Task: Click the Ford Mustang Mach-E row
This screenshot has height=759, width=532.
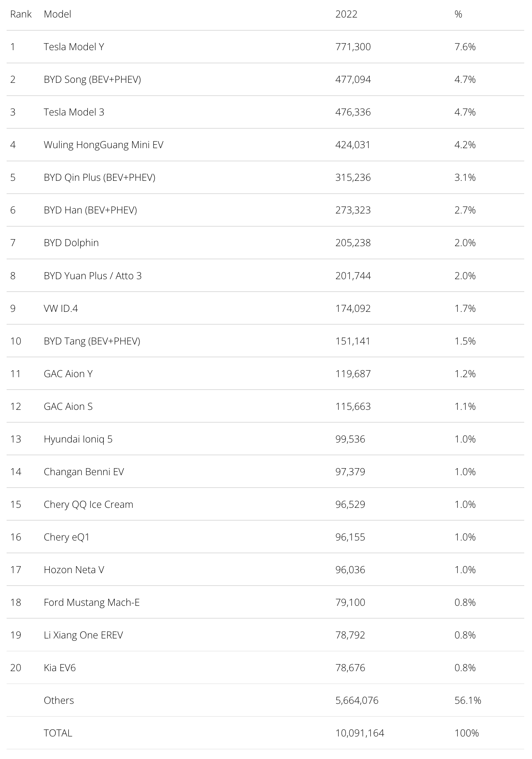Action: pyautogui.click(x=265, y=602)
